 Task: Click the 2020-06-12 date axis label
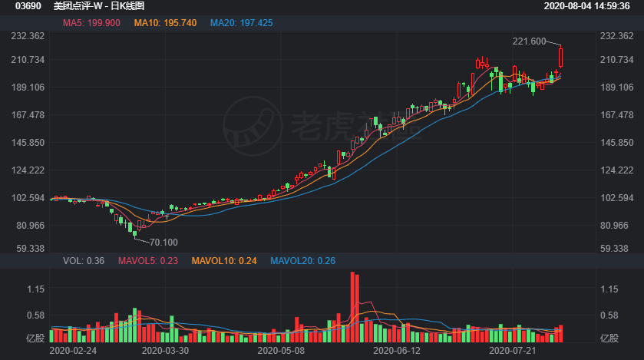[397, 351]
